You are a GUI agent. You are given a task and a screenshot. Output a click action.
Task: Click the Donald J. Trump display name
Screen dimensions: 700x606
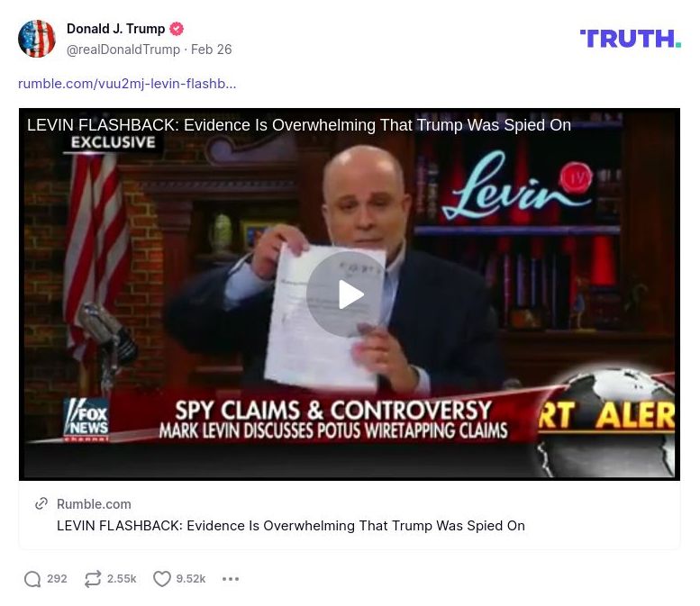coord(115,29)
